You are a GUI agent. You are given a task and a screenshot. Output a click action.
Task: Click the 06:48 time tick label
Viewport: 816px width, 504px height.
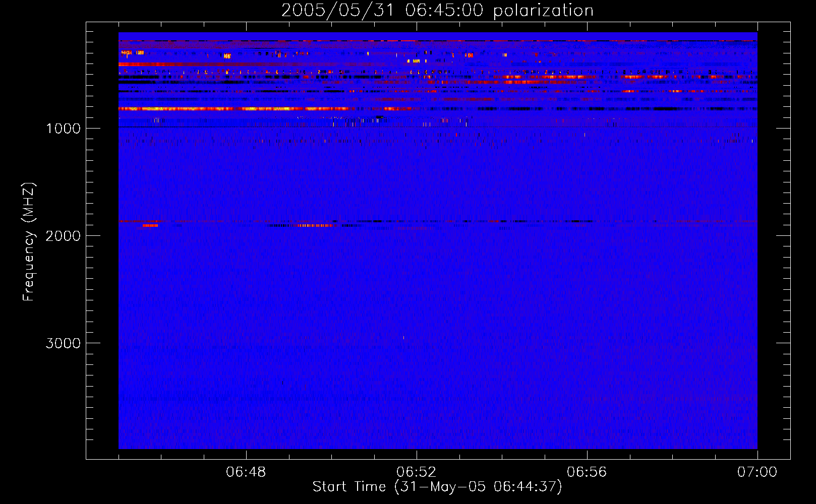[246, 472]
